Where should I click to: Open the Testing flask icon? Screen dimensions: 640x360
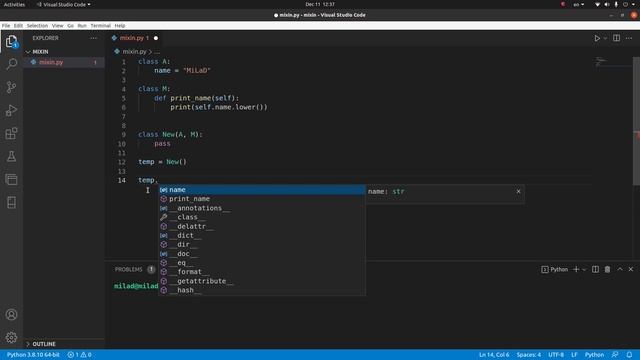tap(11, 156)
